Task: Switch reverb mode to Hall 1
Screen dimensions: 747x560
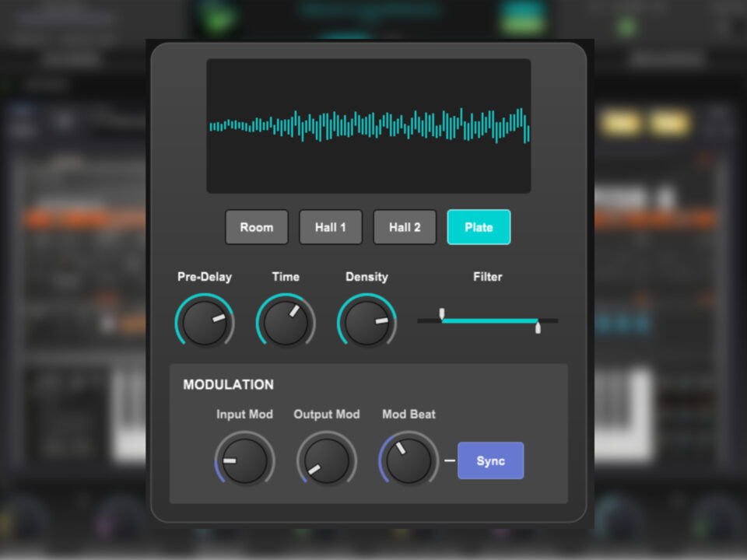Action: [x=331, y=227]
